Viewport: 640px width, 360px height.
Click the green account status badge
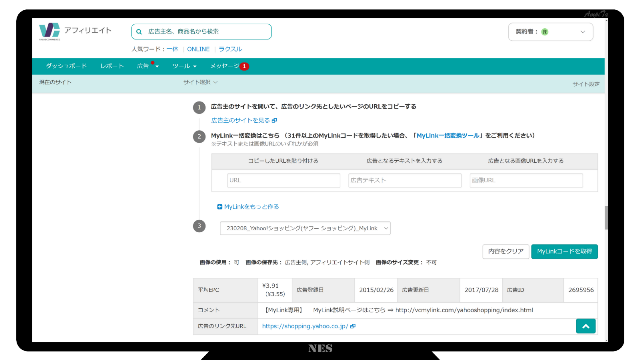(x=544, y=32)
